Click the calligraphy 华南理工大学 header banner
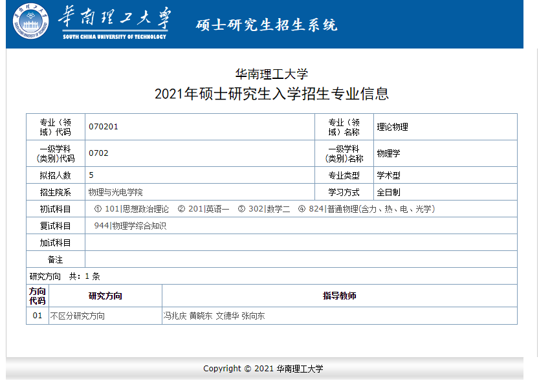This screenshot has height=392, width=539. click(x=115, y=23)
